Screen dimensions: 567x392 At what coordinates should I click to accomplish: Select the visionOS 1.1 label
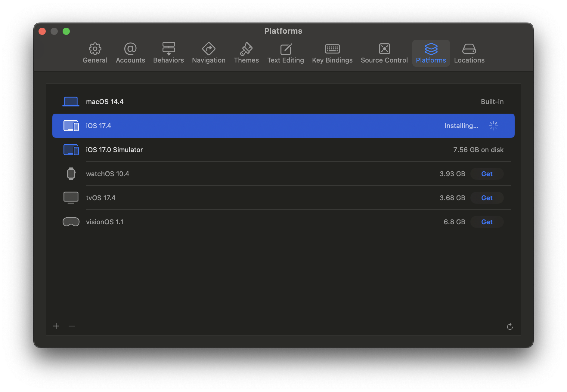[x=105, y=222]
